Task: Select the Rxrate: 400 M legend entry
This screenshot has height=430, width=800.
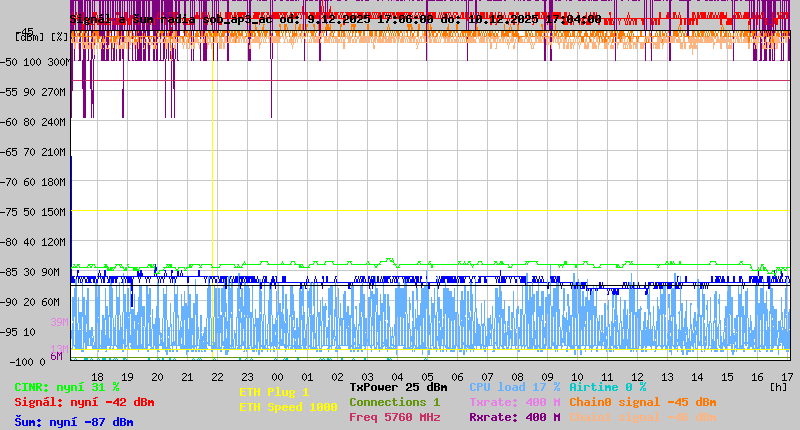Action: tap(515, 417)
